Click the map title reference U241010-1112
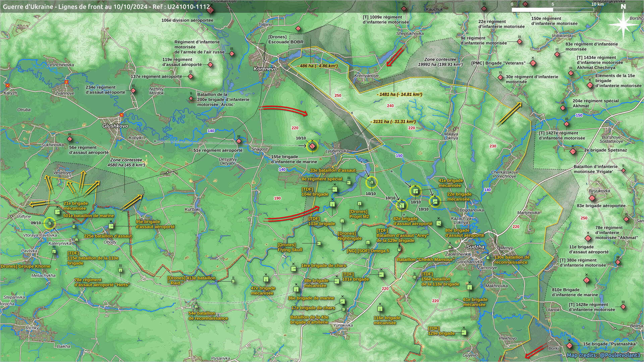Viewport: 644px width, 362px height. [188, 6]
